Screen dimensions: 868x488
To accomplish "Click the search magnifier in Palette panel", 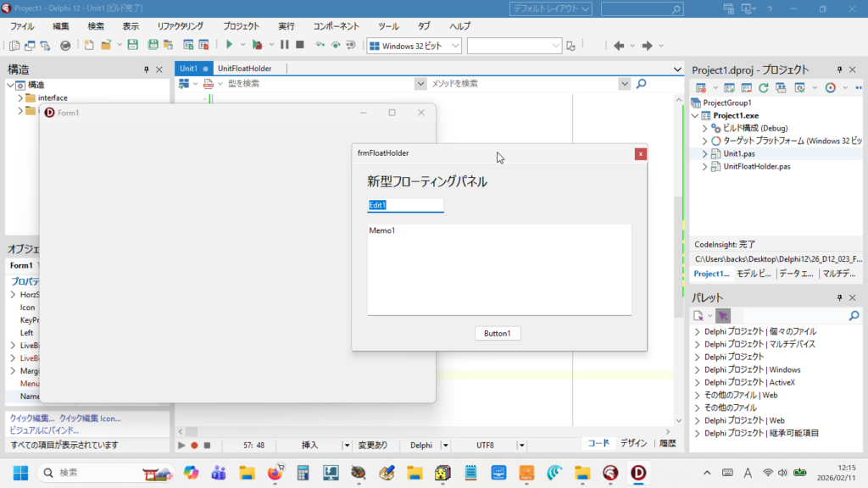I will pos(854,315).
